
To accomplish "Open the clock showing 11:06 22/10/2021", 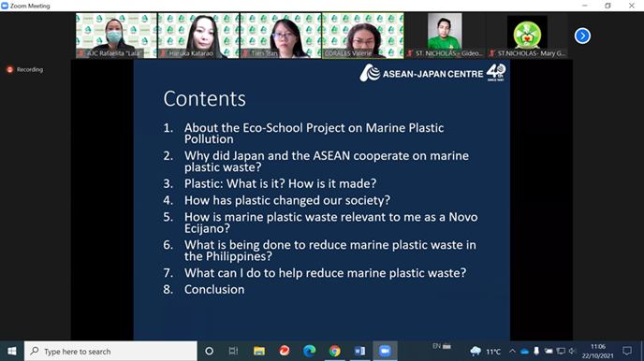I will [x=598, y=351].
